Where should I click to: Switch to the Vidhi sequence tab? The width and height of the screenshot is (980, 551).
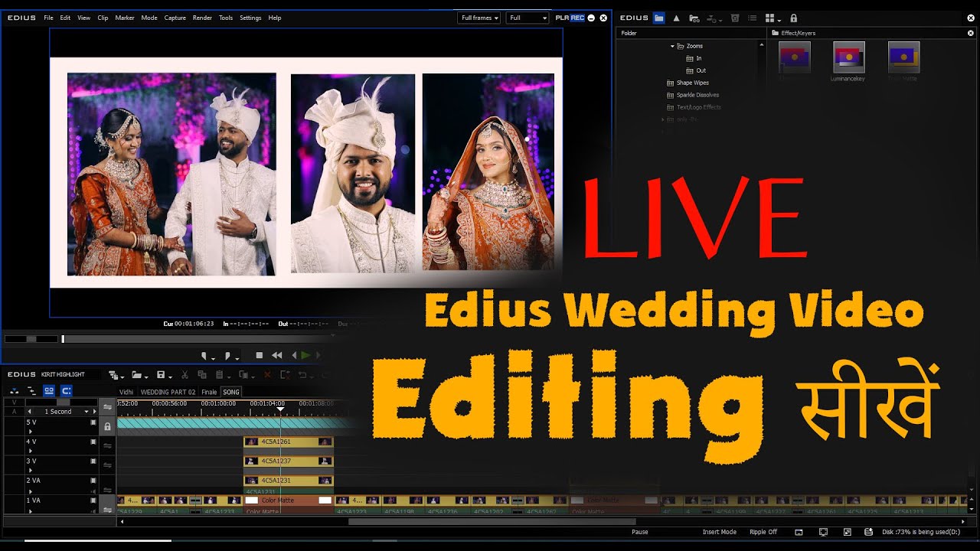(126, 392)
